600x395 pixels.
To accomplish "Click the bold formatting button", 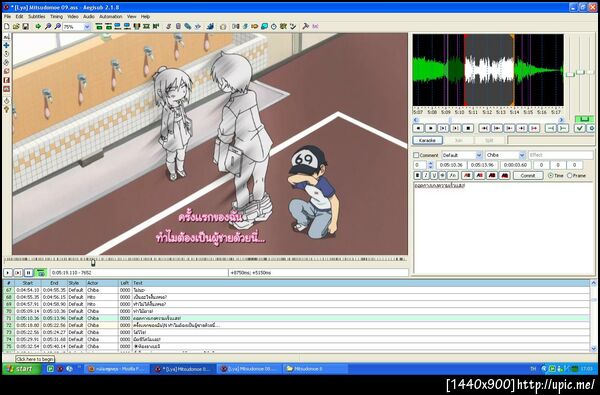I will point(417,175).
